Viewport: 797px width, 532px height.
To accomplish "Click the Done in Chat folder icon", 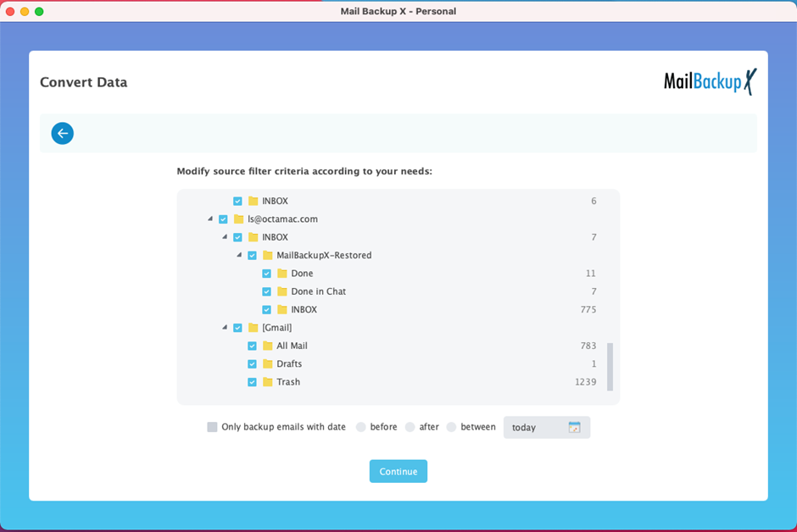I will pyautogui.click(x=282, y=291).
